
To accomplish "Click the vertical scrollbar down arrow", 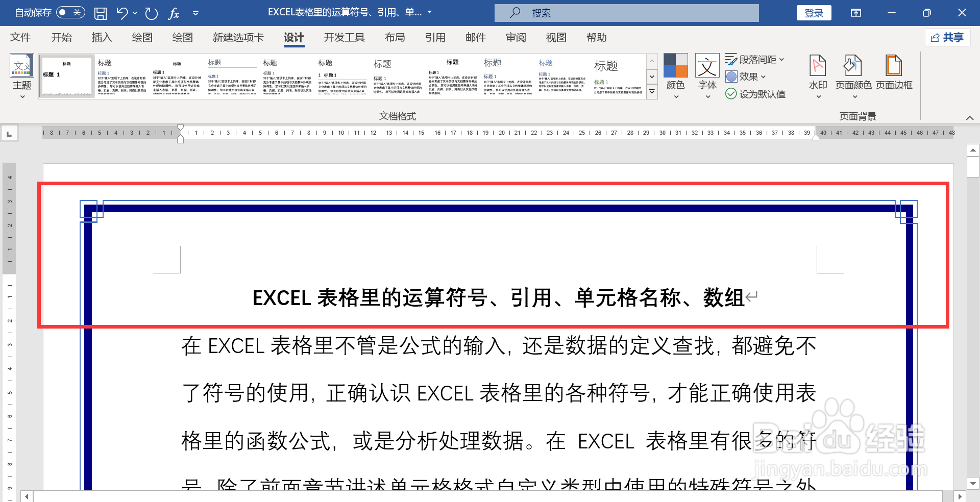I will (973, 483).
